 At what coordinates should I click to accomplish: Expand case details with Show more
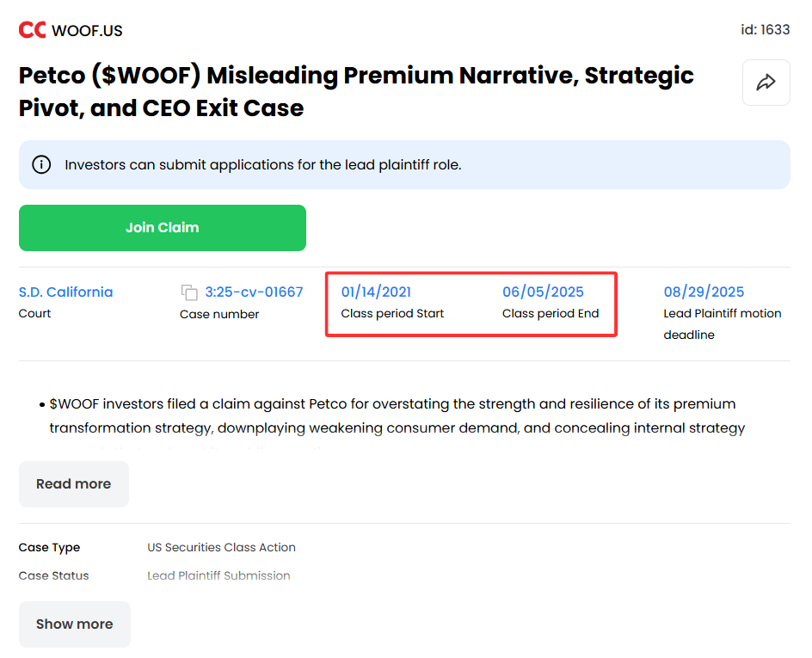75,624
